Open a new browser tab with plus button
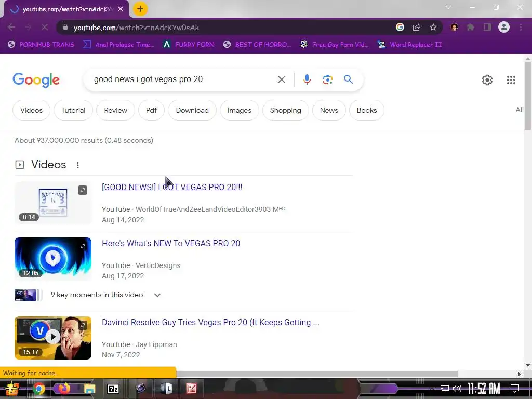 [140, 9]
